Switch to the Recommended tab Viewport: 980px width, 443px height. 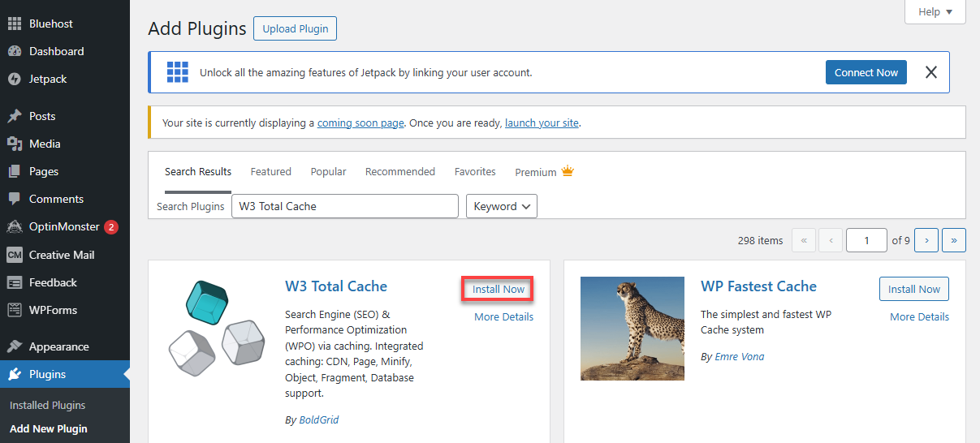pyautogui.click(x=400, y=172)
